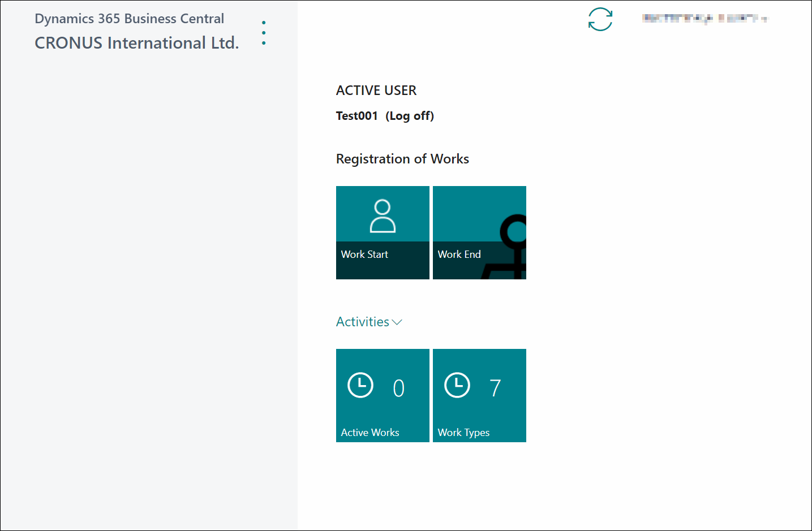Viewport: 812px width, 531px height.
Task: Expand the Activities dropdown chevron
Action: 397,322
